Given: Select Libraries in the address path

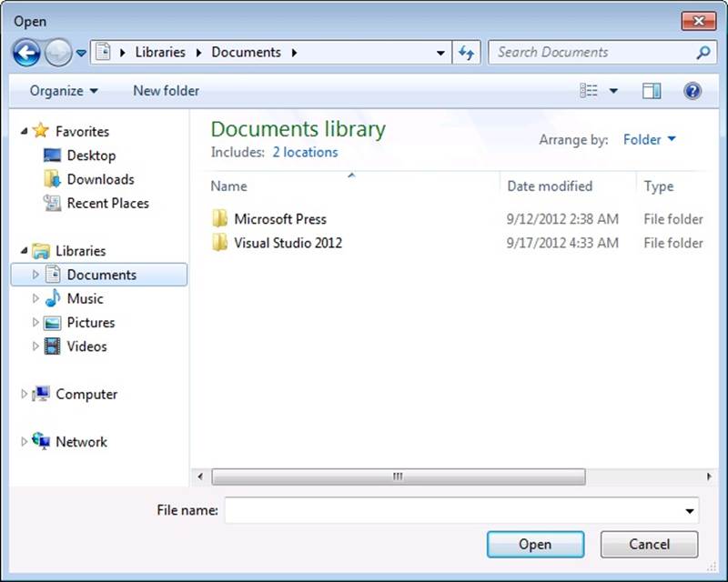Looking at the screenshot, I should 160,52.
